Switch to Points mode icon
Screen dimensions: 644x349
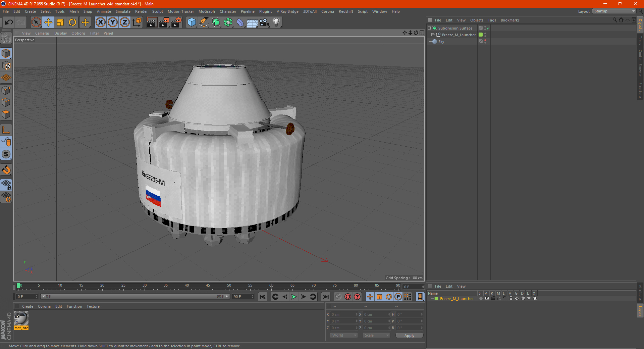(6, 90)
